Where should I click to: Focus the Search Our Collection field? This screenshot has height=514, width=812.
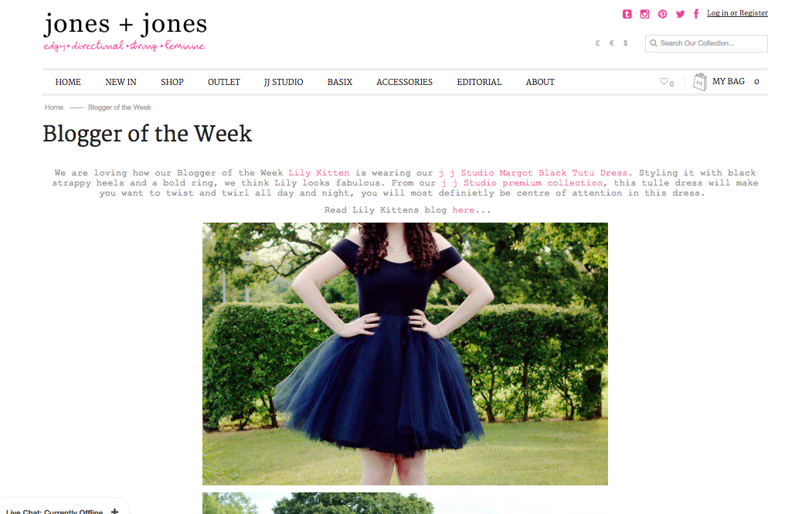(706, 43)
